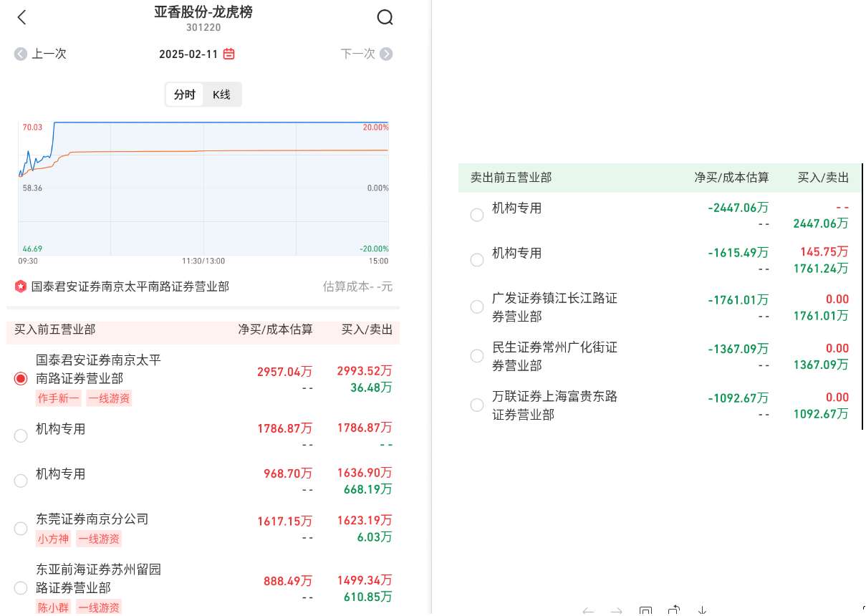Switch to the 分时 chart tab
The height and width of the screenshot is (616, 866).
[185, 95]
